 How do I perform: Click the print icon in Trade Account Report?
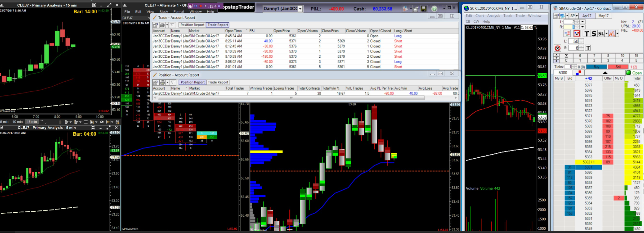point(162,25)
